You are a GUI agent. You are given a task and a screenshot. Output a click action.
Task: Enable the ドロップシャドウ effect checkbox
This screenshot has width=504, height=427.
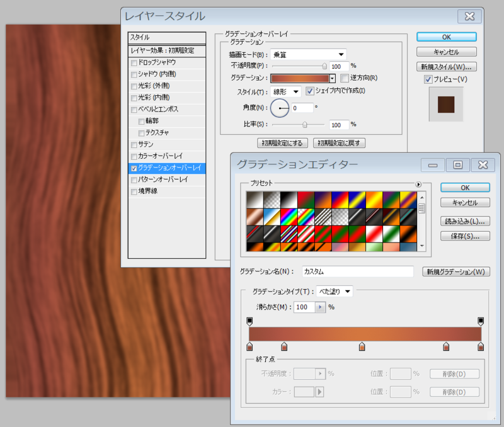tap(134, 63)
